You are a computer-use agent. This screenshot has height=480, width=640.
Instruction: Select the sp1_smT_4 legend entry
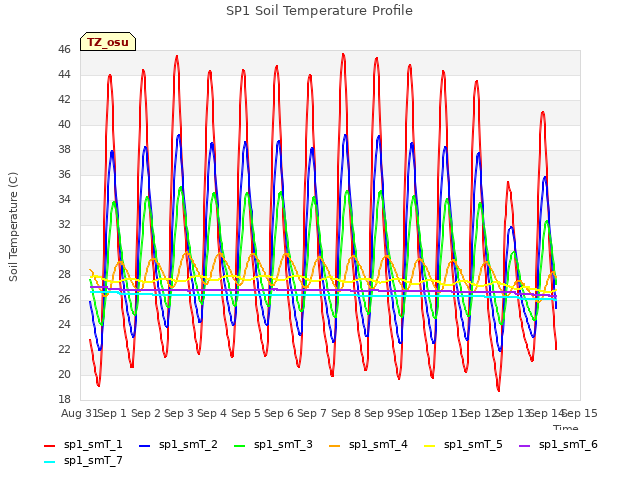click(x=369, y=444)
